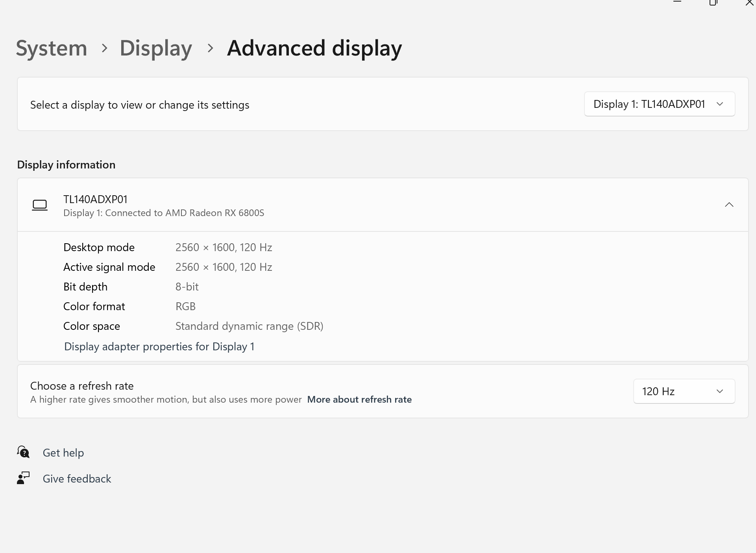Viewport: 756px width, 553px height.
Task: Open Display adapter properties for Display 1
Action: click(159, 347)
